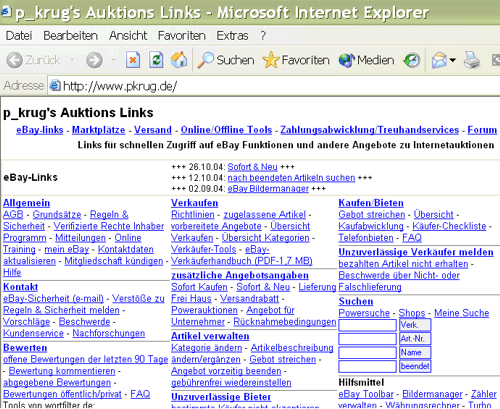This screenshot has height=409, width=500.
Task: Open the Grundsätze link
Action: (57, 214)
